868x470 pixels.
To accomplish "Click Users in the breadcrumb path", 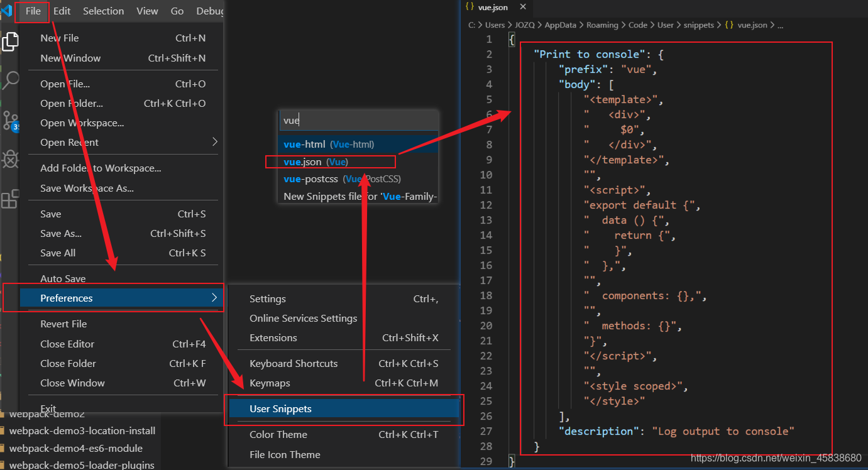I will click(495, 25).
